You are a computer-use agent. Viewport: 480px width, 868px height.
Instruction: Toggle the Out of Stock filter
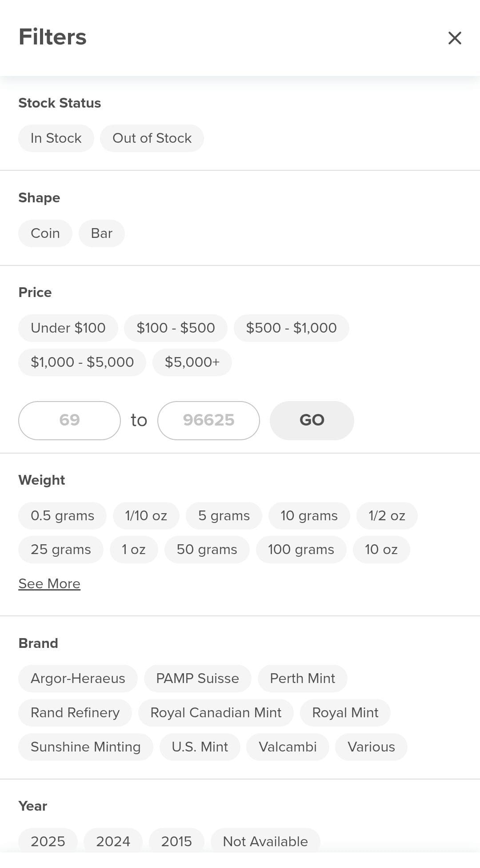(152, 138)
